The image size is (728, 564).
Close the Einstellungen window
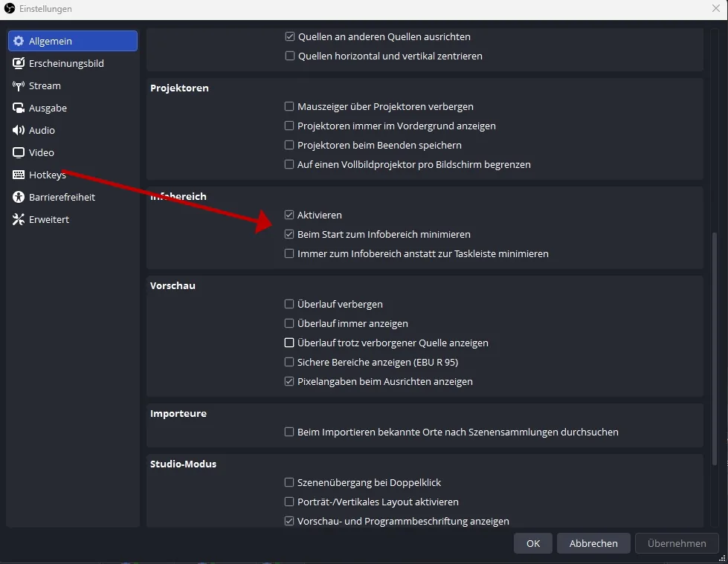coord(716,8)
